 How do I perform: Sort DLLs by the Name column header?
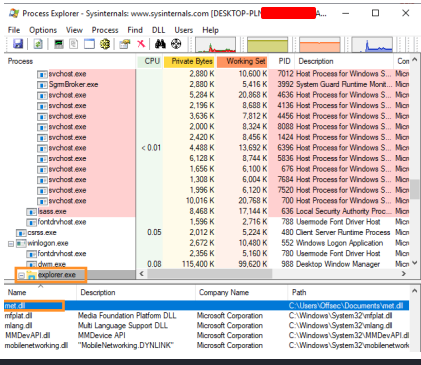40,293
